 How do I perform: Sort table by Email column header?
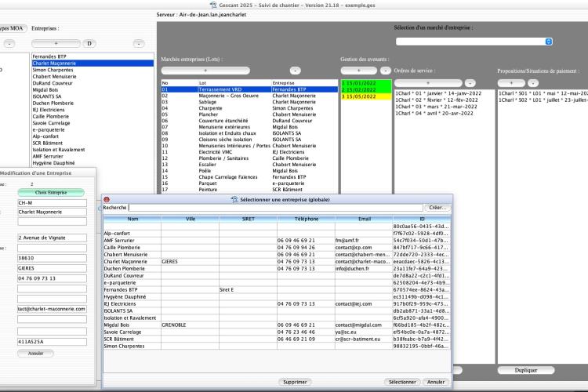[364, 219]
